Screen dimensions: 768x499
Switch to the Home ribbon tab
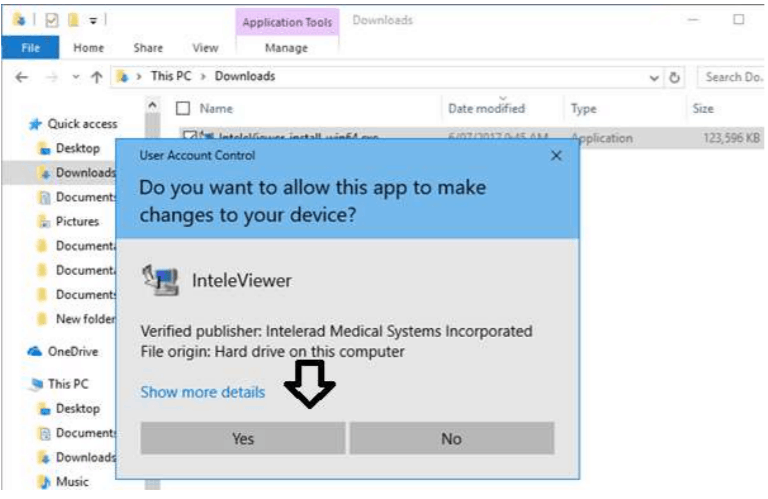89,48
